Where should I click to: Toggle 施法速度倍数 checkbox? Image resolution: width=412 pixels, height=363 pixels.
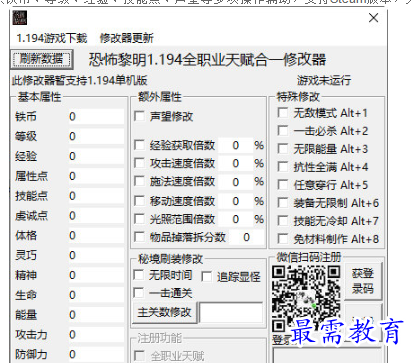pyautogui.click(x=139, y=181)
